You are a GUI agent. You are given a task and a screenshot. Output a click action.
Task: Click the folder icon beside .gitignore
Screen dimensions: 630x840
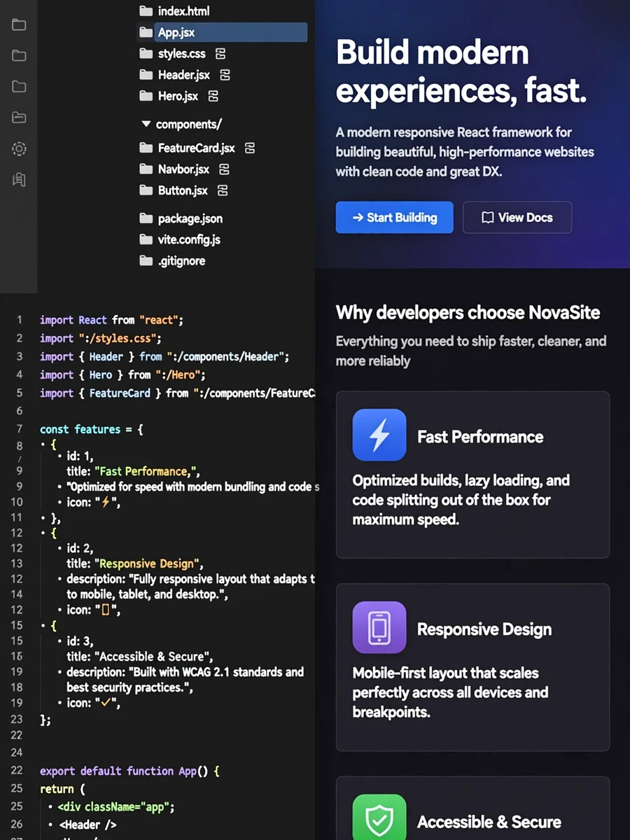(x=146, y=260)
